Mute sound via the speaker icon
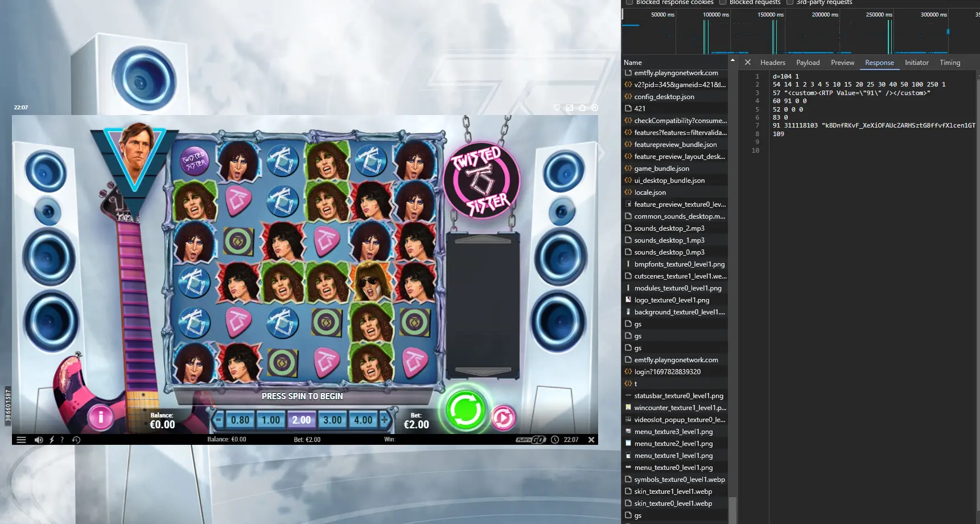The image size is (980, 524). (x=39, y=440)
